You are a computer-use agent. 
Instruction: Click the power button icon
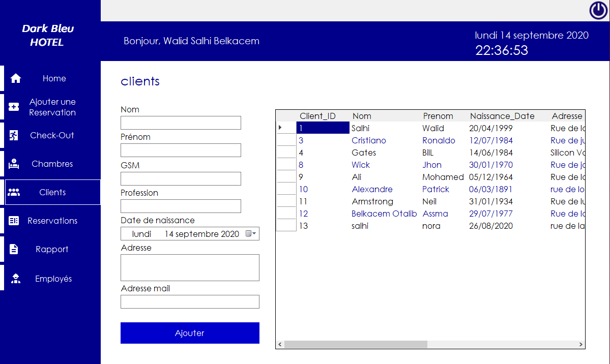pyautogui.click(x=598, y=10)
